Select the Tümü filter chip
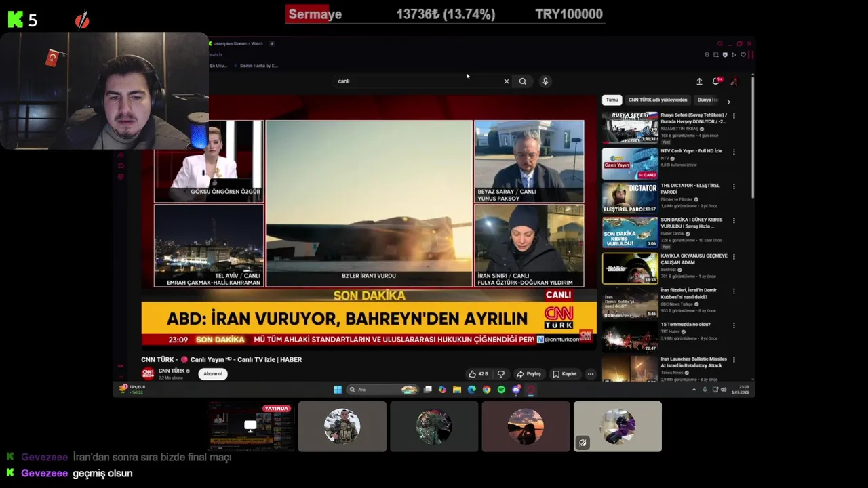868x488 pixels. coord(612,100)
